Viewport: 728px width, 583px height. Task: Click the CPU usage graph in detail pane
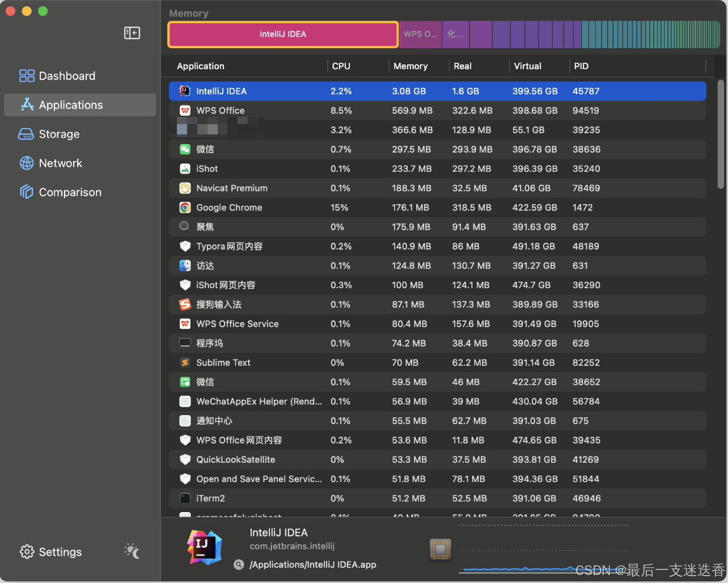(543, 549)
